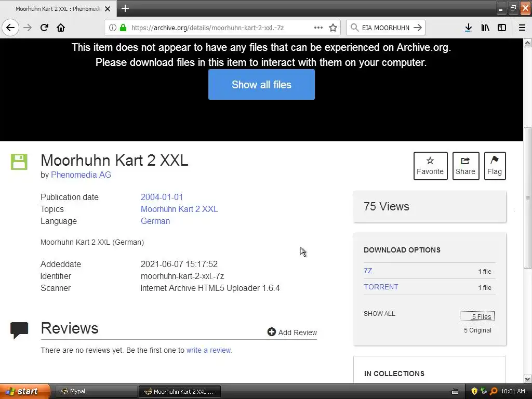Click the Internet Archive HTML5 Uploader 1.6.4 text
Screen dimensions: 532x399
[x=210, y=288]
